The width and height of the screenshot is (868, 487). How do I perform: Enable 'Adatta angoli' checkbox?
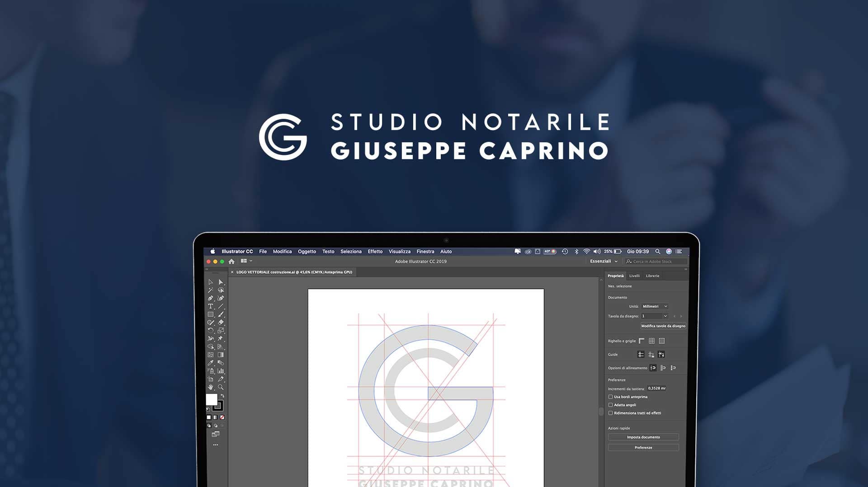pos(610,405)
